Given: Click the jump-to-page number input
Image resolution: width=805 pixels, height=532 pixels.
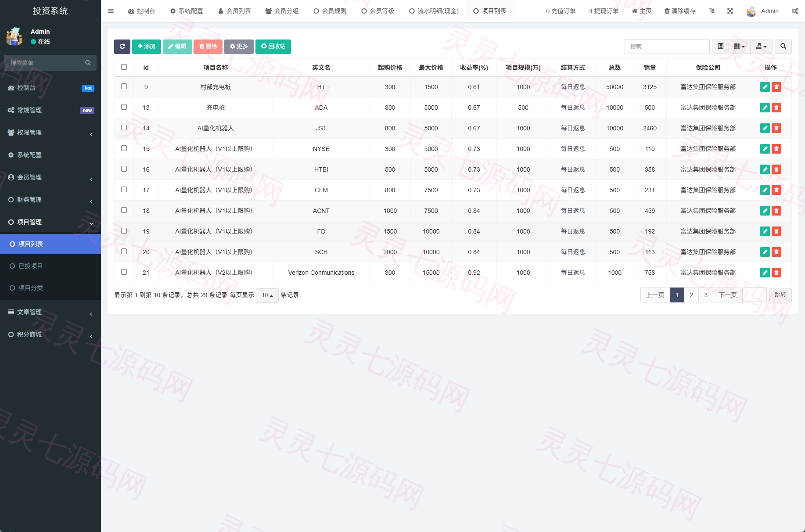Looking at the screenshot, I should [756, 295].
